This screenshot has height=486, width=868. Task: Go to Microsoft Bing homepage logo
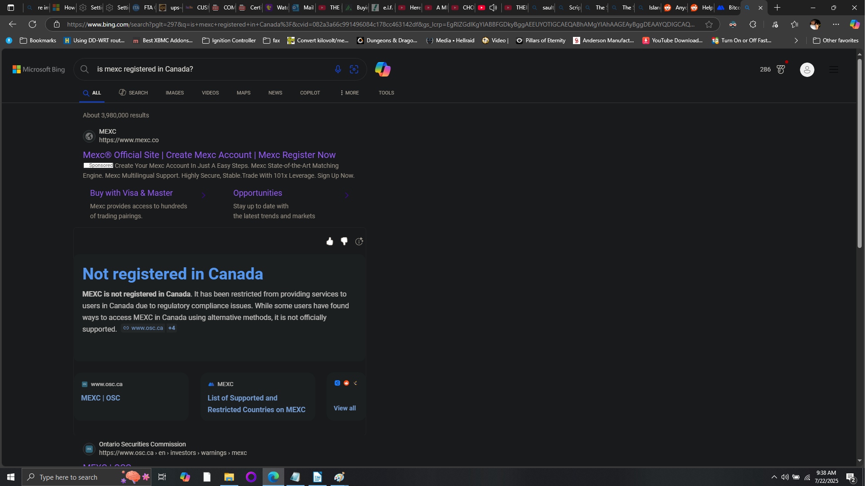[39, 69]
